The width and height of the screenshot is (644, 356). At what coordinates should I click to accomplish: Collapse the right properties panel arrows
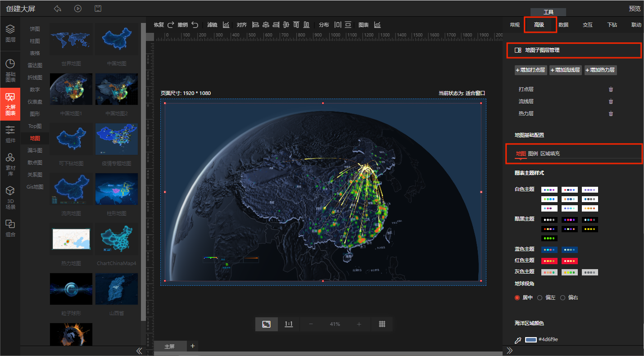[510, 351]
